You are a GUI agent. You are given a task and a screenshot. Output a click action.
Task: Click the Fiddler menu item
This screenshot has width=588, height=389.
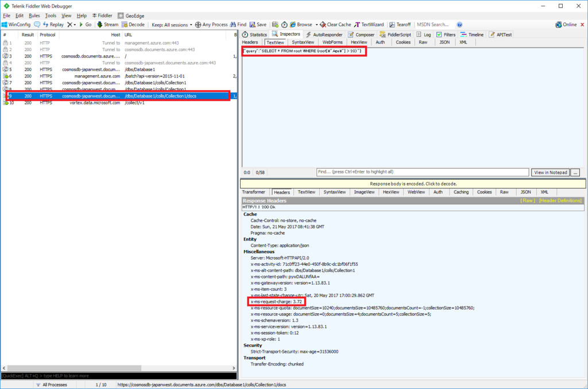point(102,15)
